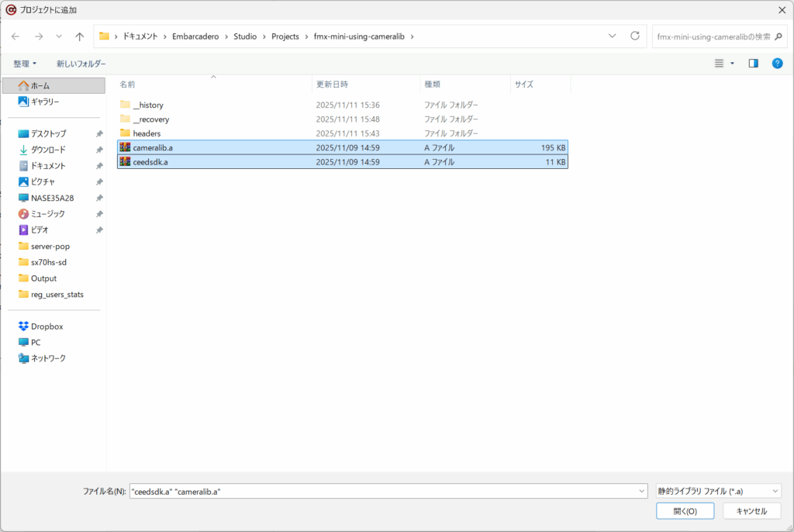Click the 開く(O) button
Viewport: 794px width, 532px height.
685,511
